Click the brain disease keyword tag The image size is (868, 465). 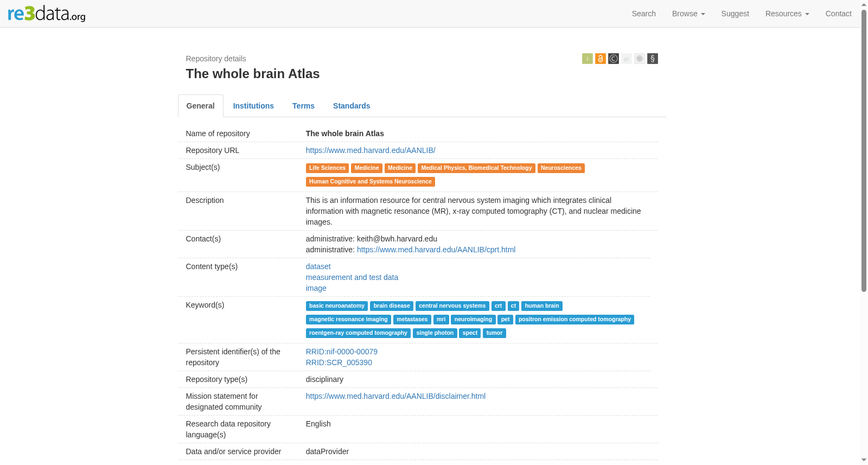pos(392,306)
